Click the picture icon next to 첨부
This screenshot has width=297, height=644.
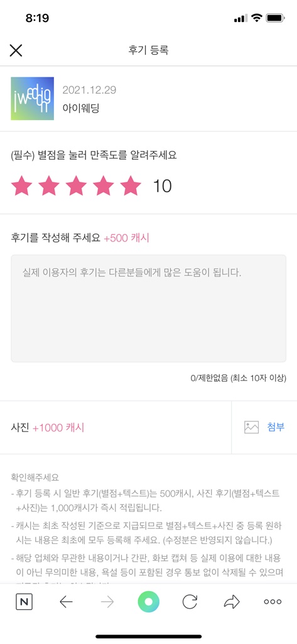click(x=251, y=427)
